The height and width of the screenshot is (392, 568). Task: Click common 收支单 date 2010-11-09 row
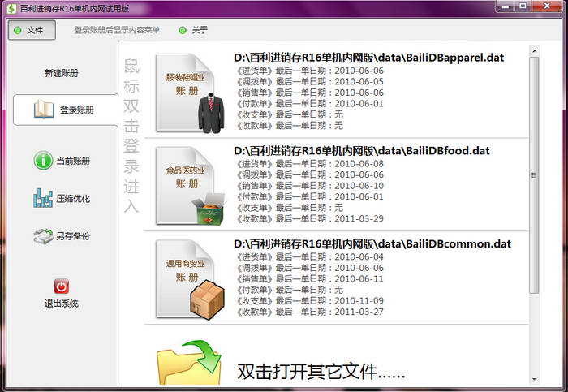pyautogui.click(x=309, y=301)
